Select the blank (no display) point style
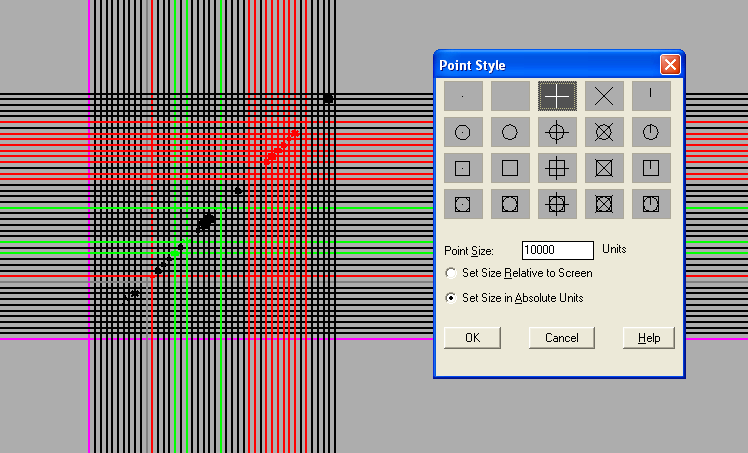The width and height of the screenshot is (748, 453). click(510, 96)
